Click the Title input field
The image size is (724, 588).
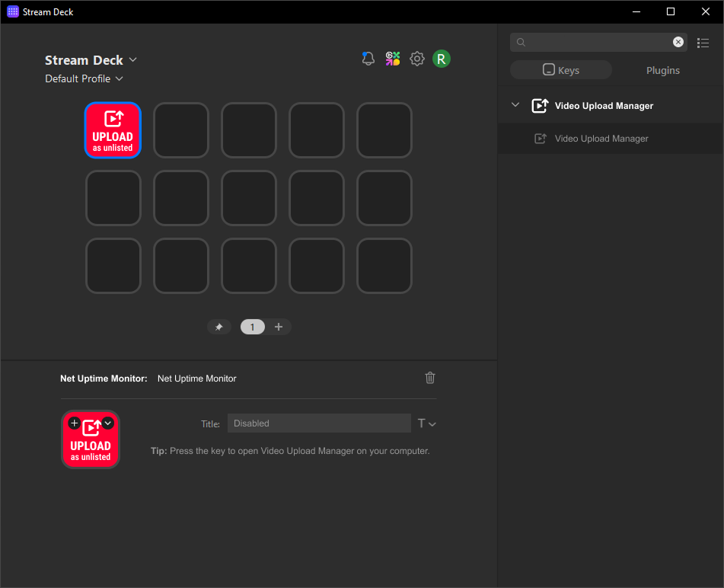coord(319,423)
